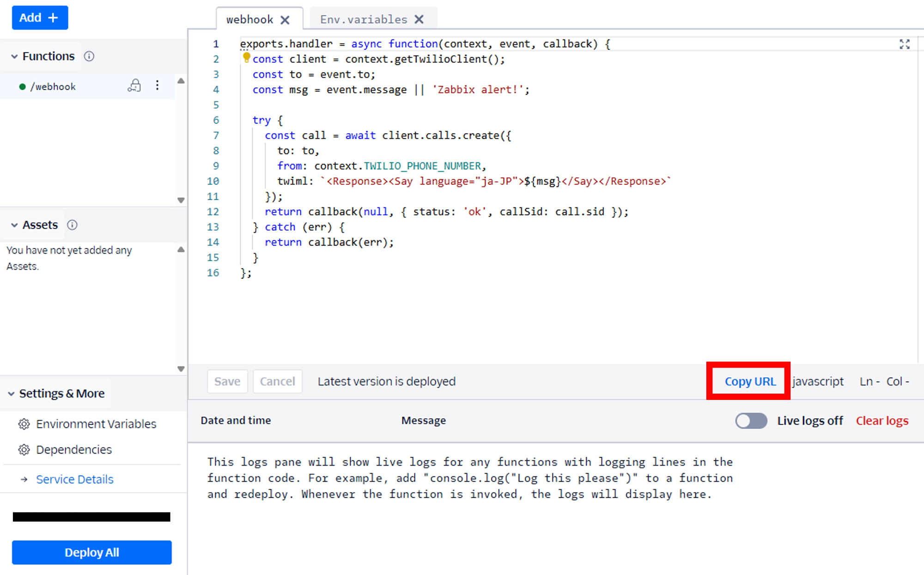
Task: Click Assets list scroll up arrow
Action: tap(181, 250)
